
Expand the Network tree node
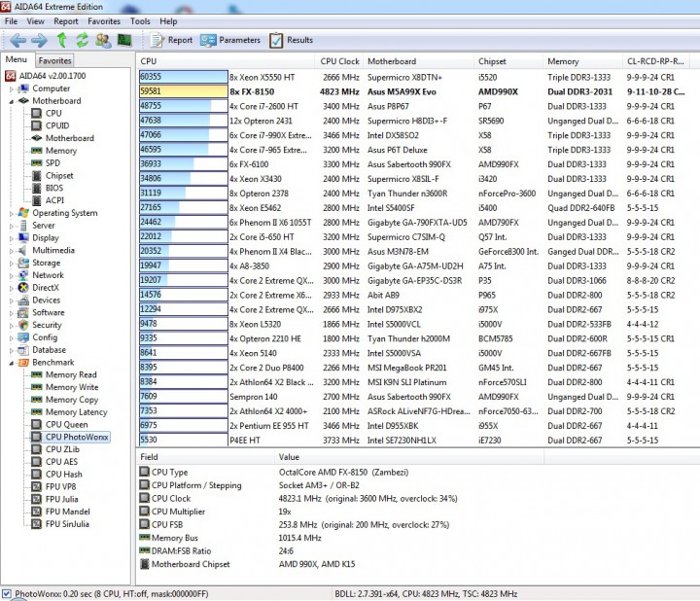click(x=12, y=275)
